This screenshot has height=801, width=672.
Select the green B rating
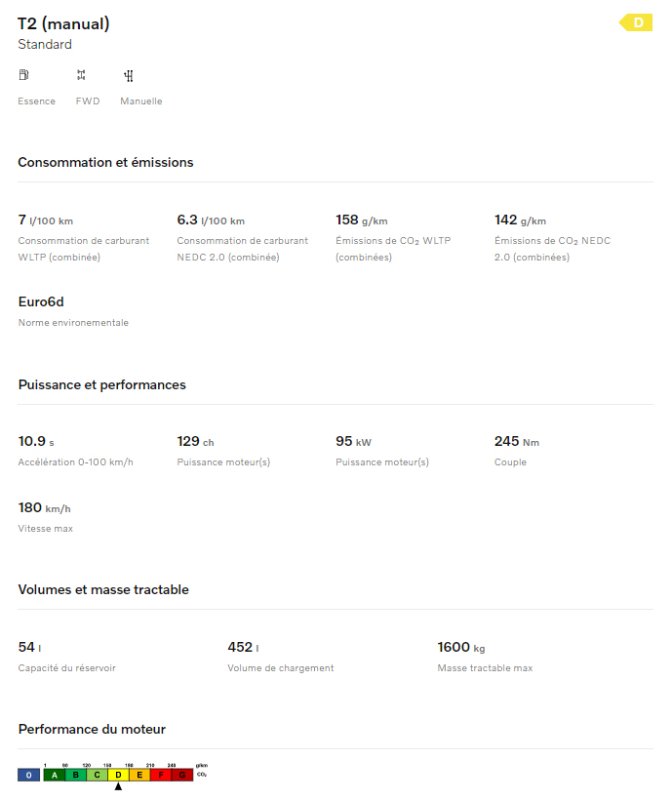tap(75, 775)
